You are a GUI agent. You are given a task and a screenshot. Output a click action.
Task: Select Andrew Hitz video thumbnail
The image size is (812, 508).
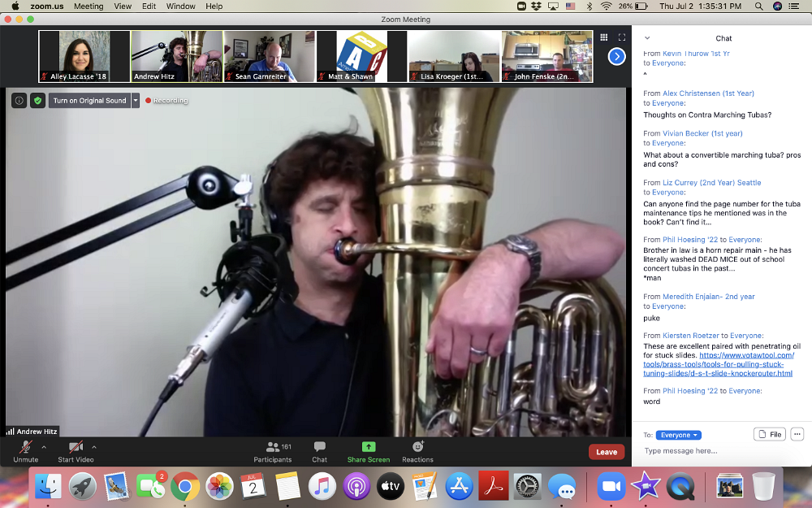[x=176, y=56]
